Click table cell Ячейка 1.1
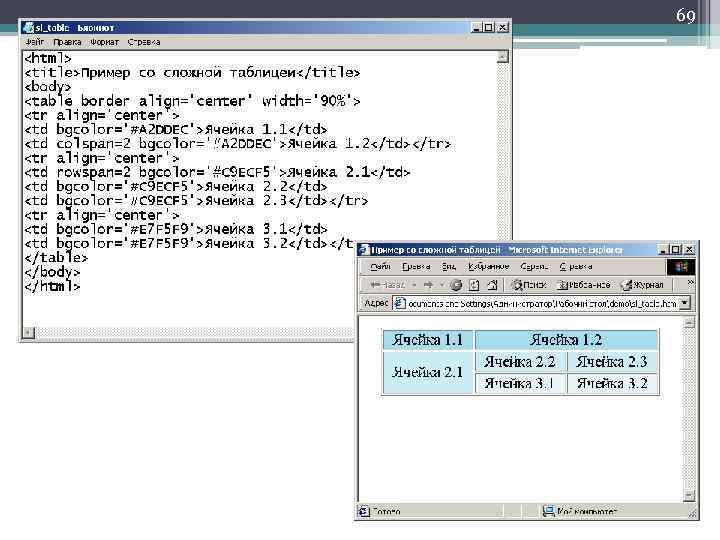The height and width of the screenshot is (540, 720). coord(428,340)
